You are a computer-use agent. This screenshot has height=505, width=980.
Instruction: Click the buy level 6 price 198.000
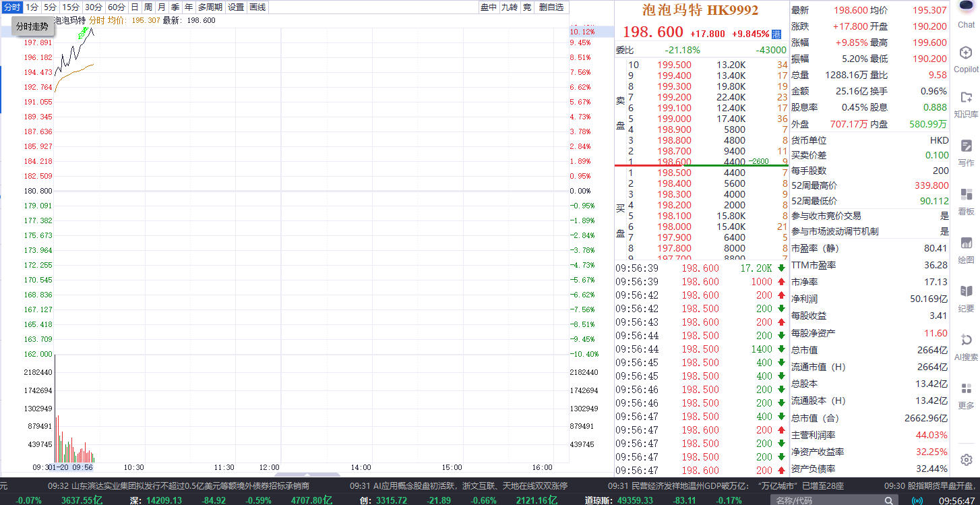673,227
